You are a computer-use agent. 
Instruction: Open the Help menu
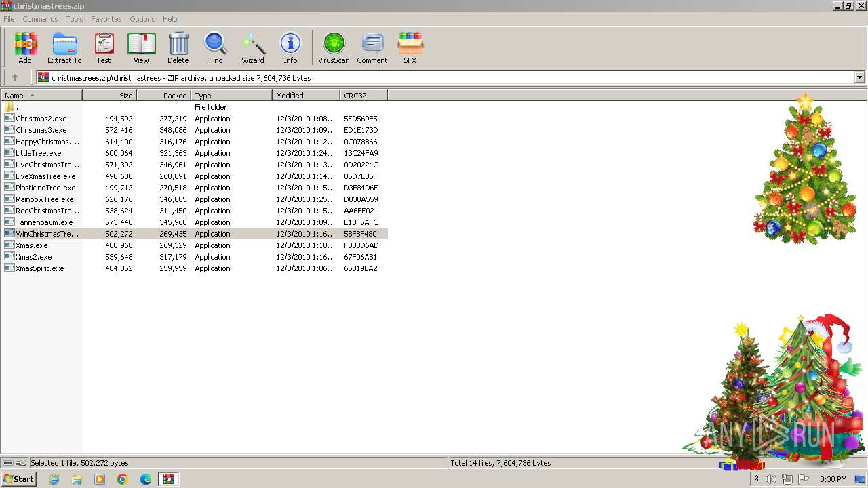click(x=170, y=19)
